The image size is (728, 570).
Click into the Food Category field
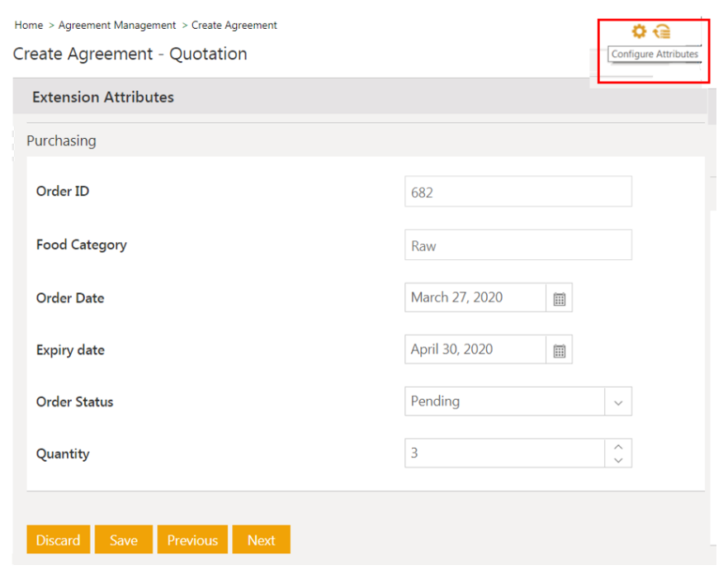click(518, 245)
